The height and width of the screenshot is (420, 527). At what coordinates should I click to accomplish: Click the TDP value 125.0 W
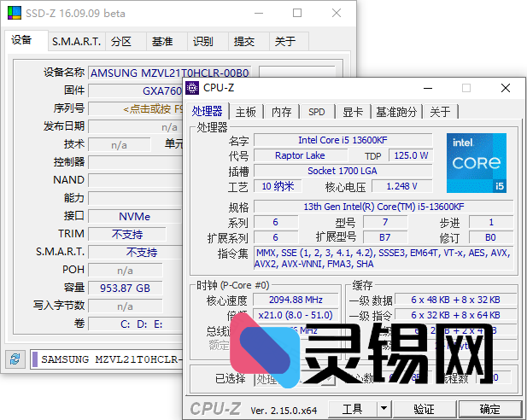pos(411,155)
